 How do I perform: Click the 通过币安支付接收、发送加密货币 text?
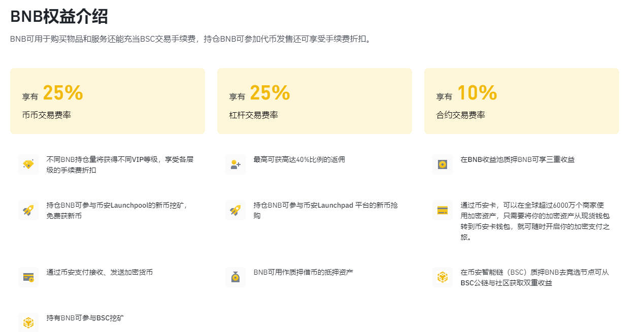click(x=99, y=272)
